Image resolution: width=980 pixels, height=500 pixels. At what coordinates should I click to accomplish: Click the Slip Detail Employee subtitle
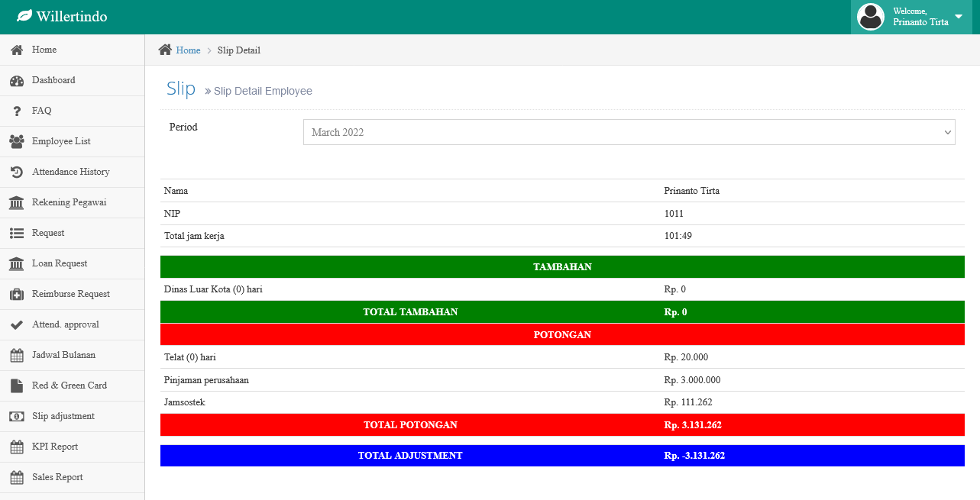pos(263,91)
